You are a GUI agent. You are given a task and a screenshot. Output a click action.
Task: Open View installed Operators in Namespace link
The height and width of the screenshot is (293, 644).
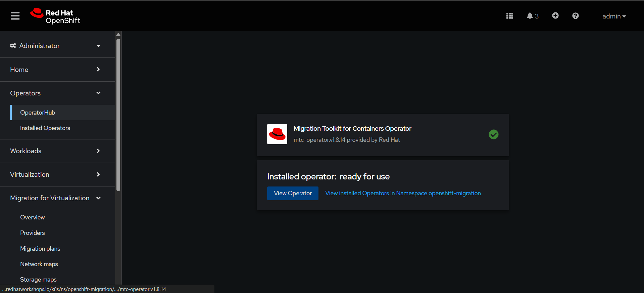pos(403,193)
